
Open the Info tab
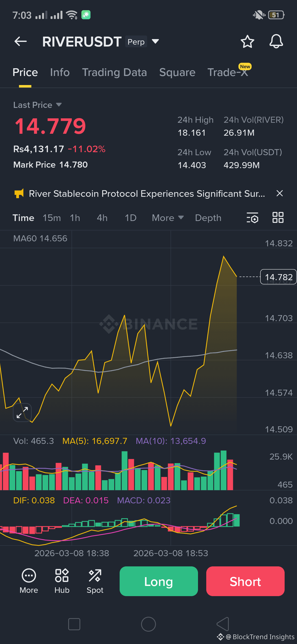pos(60,72)
